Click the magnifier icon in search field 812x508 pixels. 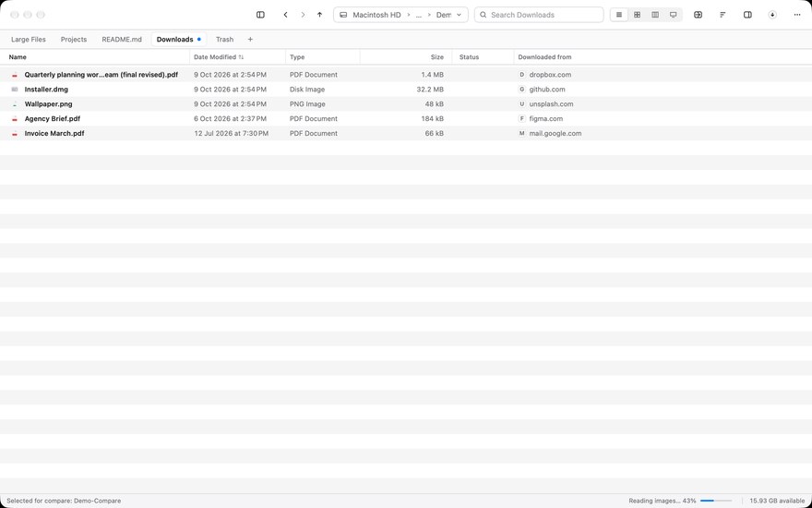tap(484, 15)
